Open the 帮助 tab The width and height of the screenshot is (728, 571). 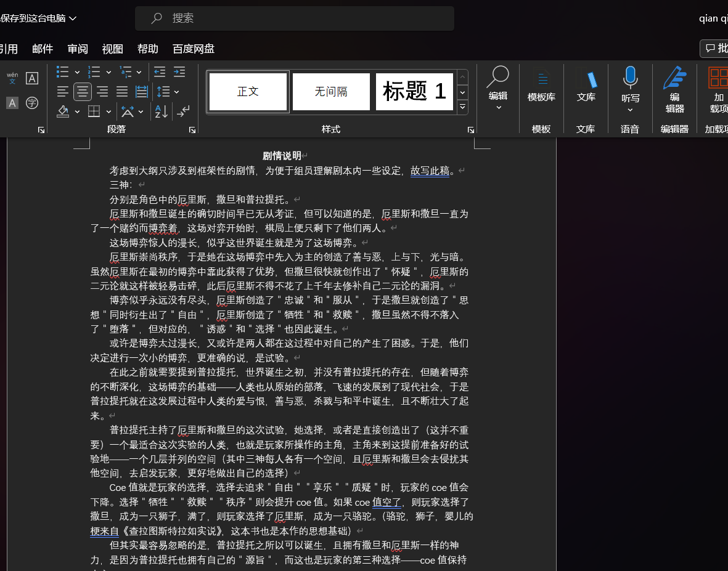(x=148, y=49)
